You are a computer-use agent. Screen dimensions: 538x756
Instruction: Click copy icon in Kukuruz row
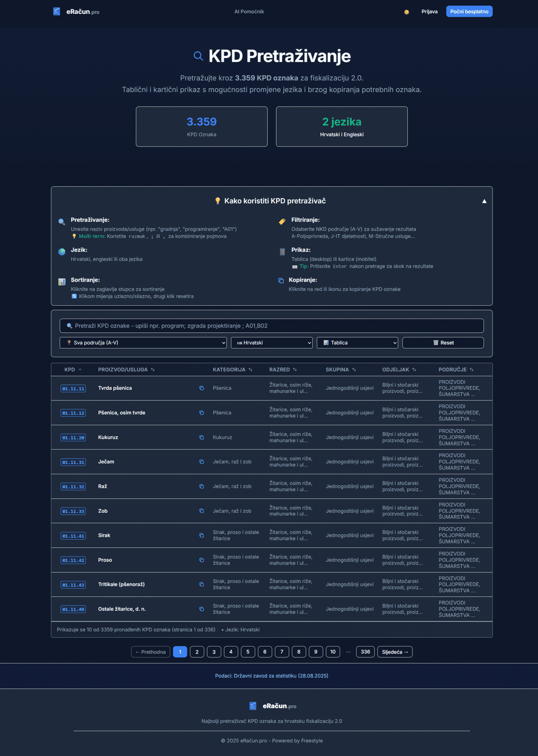click(201, 437)
